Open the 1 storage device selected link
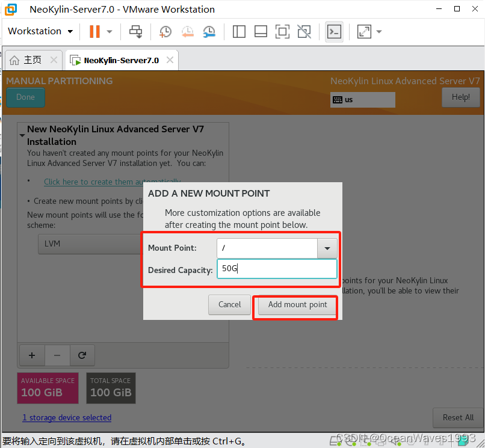 (x=67, y=418)
